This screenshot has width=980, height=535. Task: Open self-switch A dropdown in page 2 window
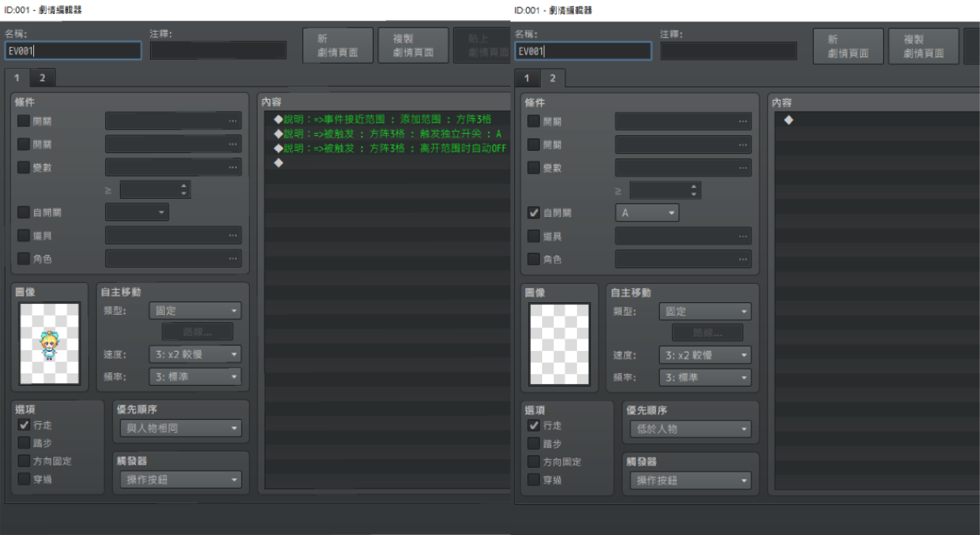point(647,213)
